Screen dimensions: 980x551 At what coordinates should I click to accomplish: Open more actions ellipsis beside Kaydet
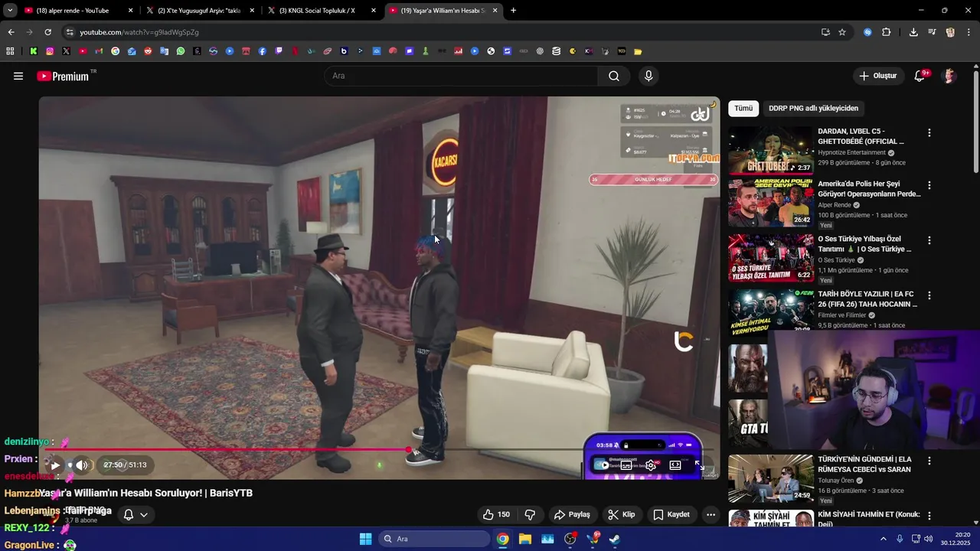[x=710, y=514]
